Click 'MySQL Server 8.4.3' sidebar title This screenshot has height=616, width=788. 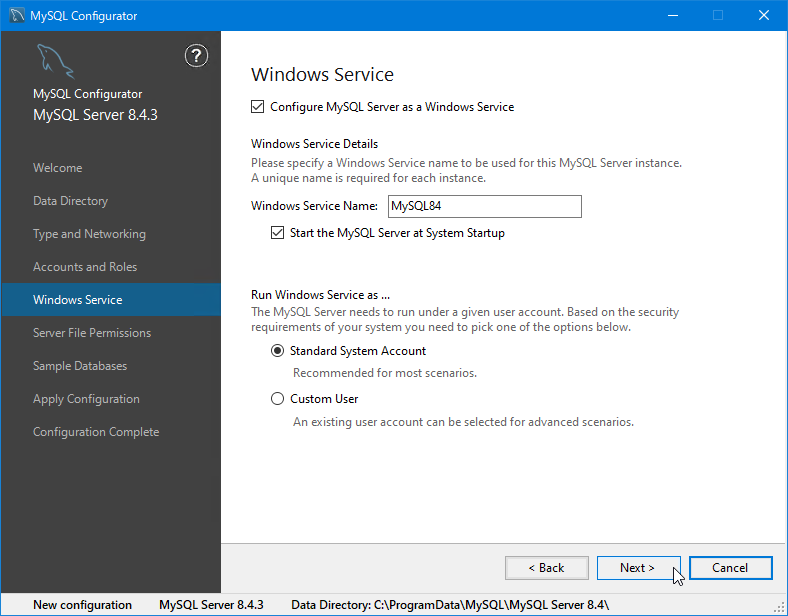(95, 115)
